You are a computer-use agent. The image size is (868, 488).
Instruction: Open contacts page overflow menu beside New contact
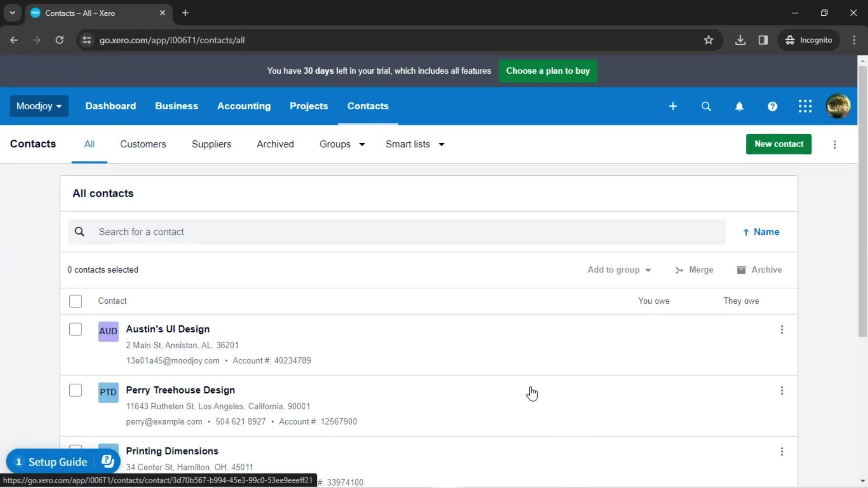835,145
